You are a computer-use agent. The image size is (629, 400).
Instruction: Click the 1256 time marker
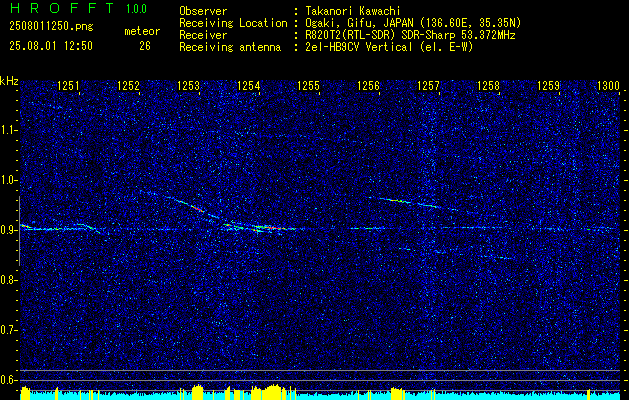tap(368, 85)
